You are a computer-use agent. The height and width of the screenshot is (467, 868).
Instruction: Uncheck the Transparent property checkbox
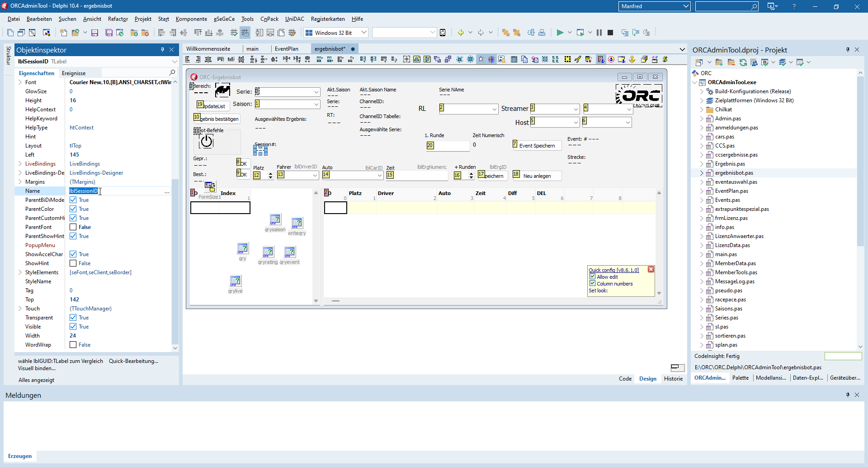click(73, 318)
